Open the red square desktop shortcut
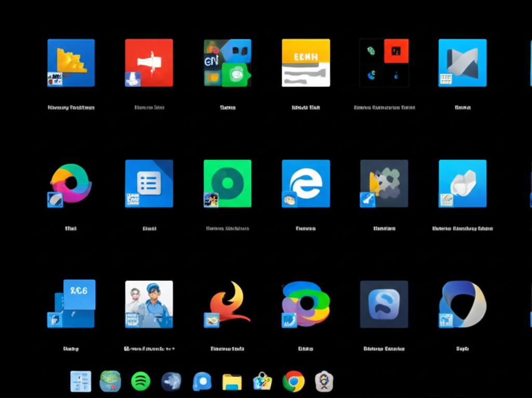The image size is (532, 398). coord(149,62)
